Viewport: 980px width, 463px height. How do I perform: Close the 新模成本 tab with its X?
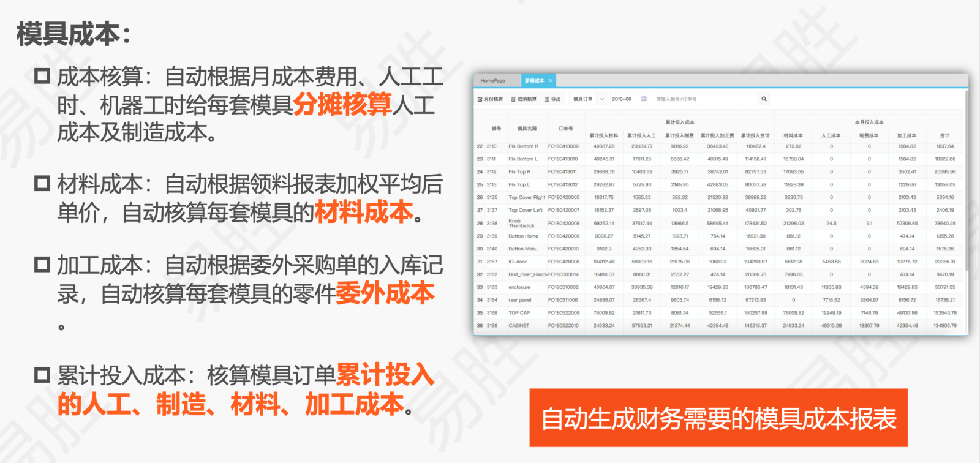coord(551,81)
